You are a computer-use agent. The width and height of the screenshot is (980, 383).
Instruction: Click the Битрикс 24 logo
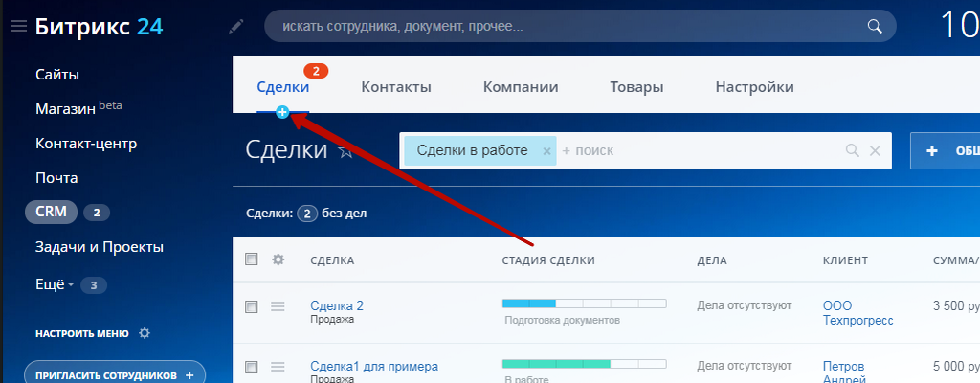click(x=99, y=26)
